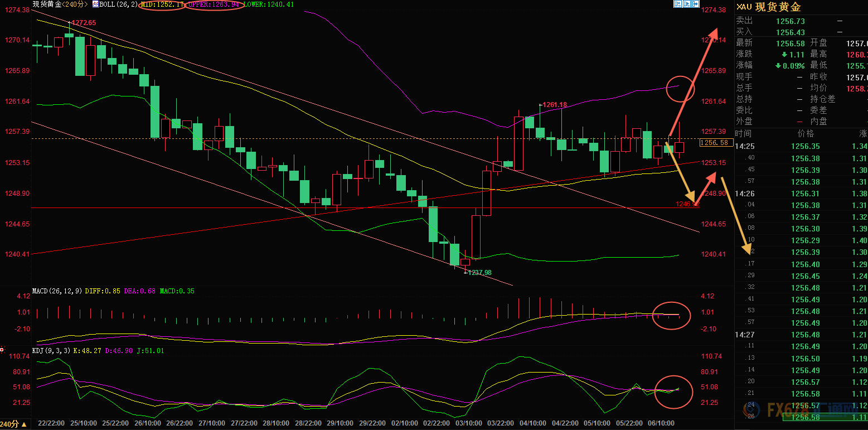Click the export arrow icon at top right of chart
Screen dimensions: 868x430
tap(695, 4)
